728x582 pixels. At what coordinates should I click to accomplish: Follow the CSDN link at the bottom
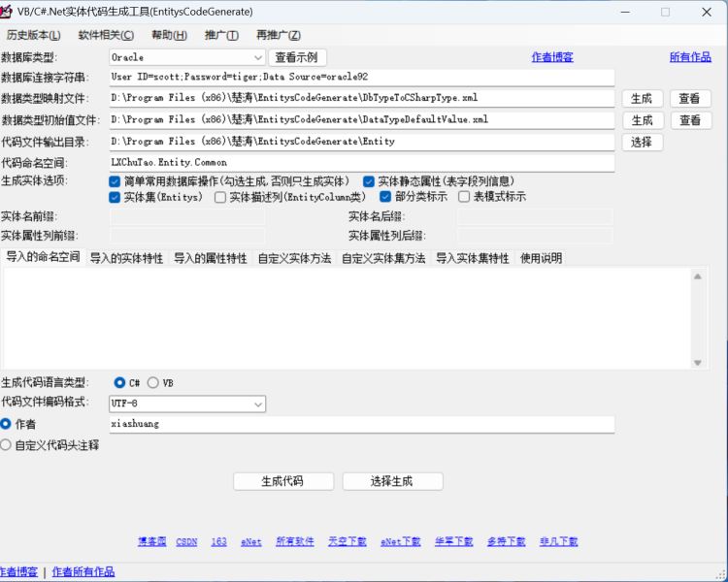(186, 541)
